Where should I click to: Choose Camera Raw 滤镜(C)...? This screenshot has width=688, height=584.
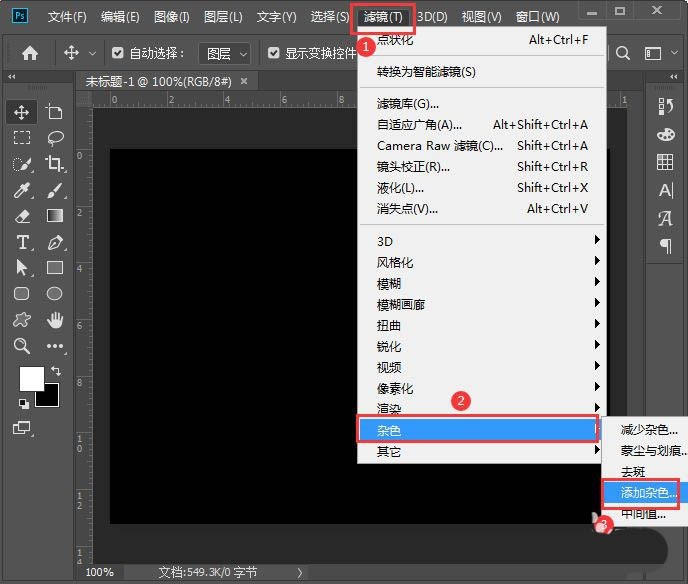pyautogui.click(x=481, y=145)
